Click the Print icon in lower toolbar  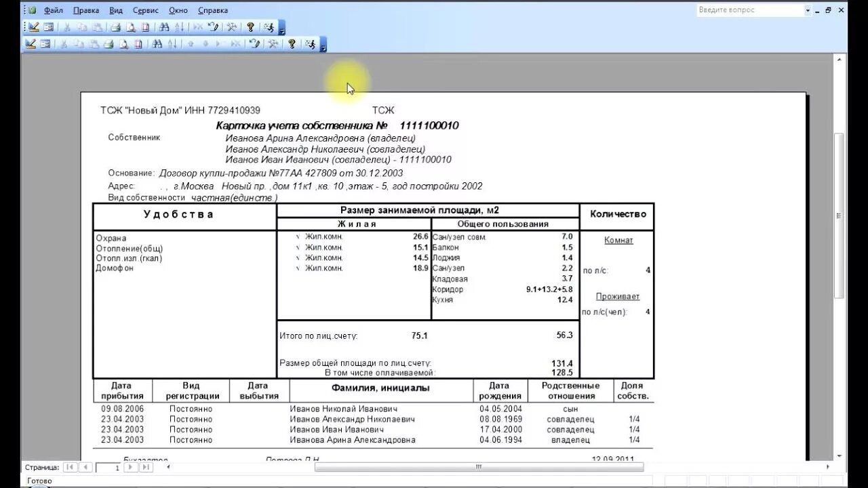point(108,44)
